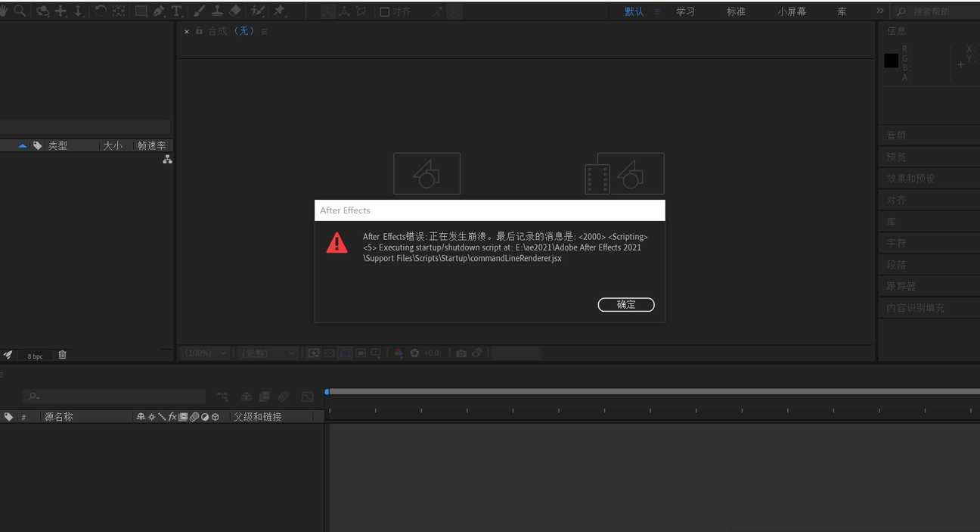Select the Eraser tool
Screen dimensions: 980x532
235,11
